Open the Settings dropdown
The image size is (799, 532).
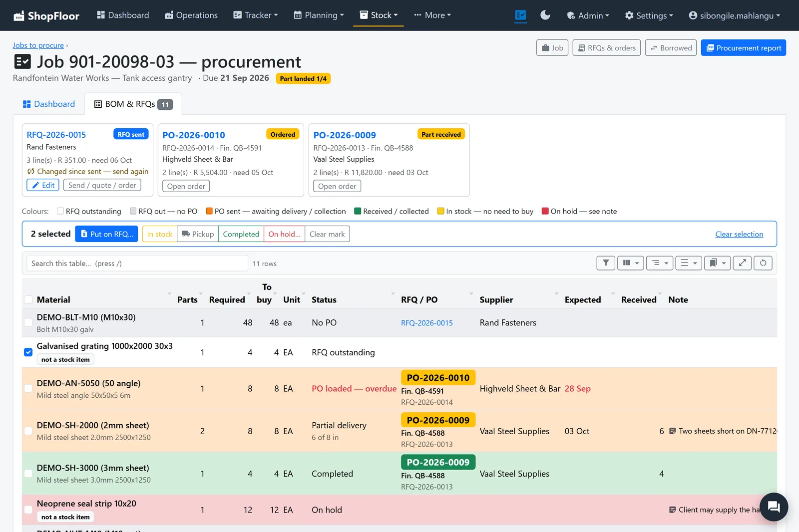(x=649, y=15)
